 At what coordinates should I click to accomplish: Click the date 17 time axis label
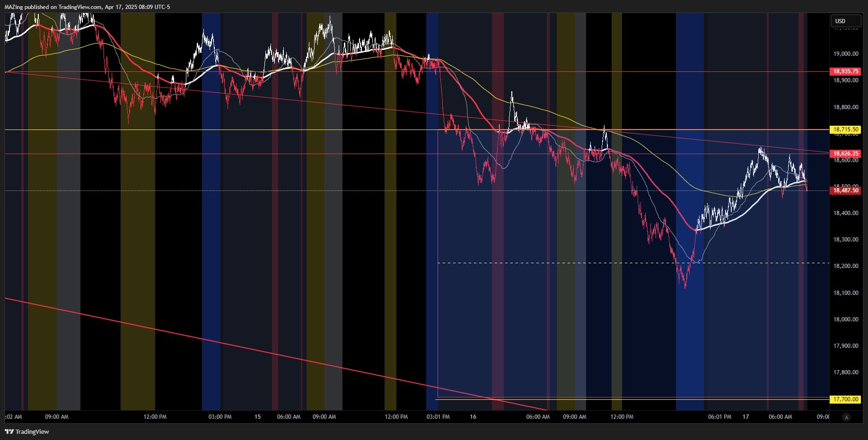click(x=746, y=417)
